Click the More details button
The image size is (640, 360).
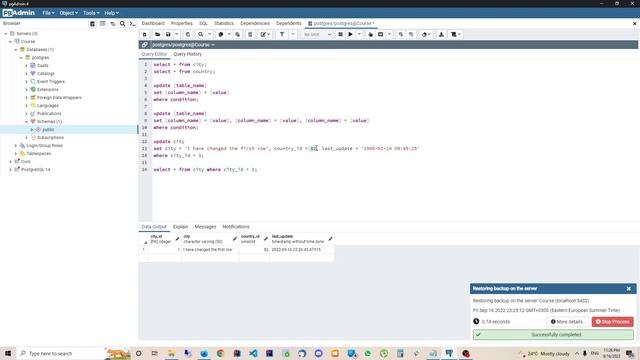(x=568, y=322)
